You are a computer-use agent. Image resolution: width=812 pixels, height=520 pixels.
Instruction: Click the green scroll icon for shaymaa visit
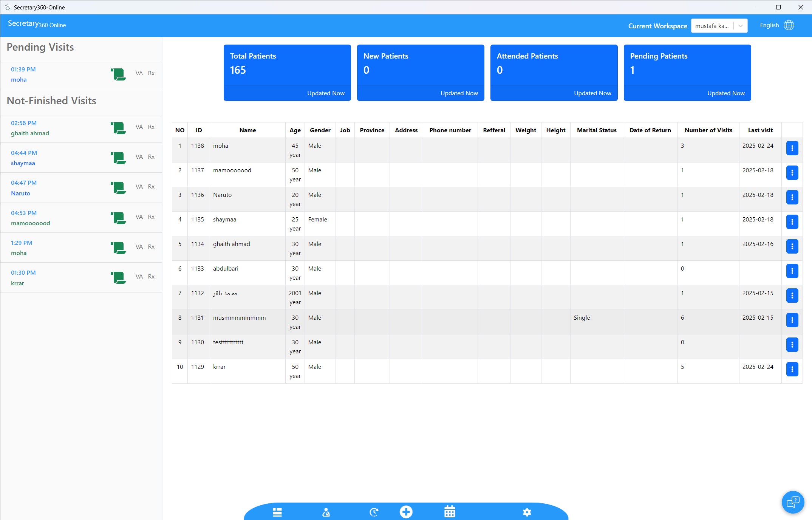tap(118, 158)
